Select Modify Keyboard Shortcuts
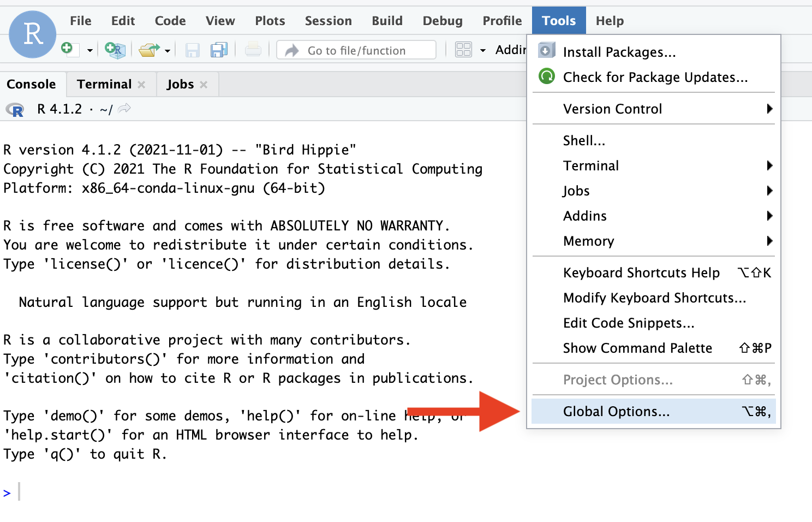The height and width of the screenshot is (522, 812). tap(654, 298)
